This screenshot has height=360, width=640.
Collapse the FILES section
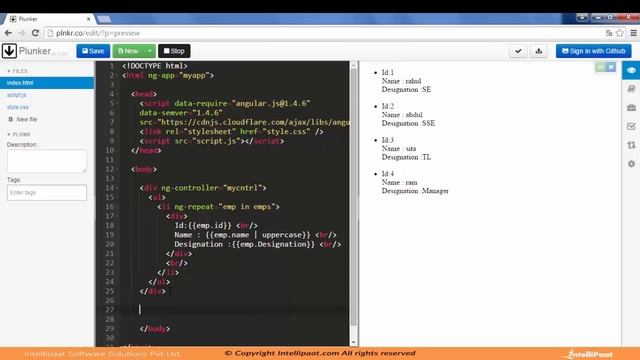click(x=17, y=71)
